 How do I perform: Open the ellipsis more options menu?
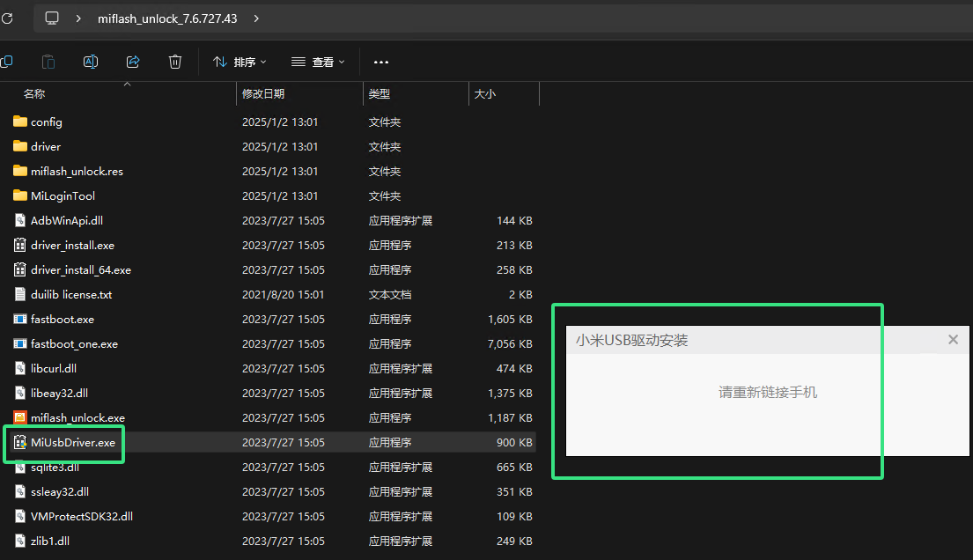point(380,62)
